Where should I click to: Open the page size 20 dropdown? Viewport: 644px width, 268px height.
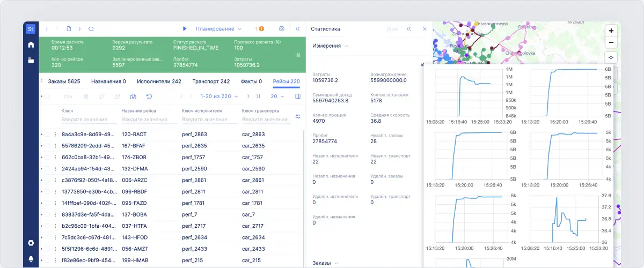[277, 96]
